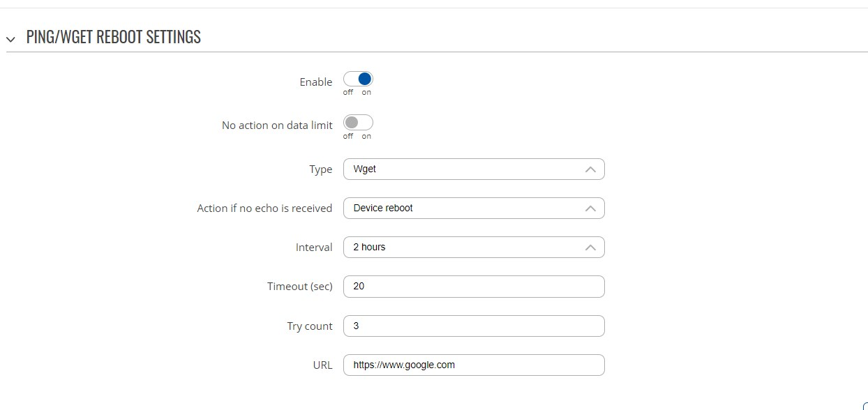The image size is (868, 410).
Task: Click the PING/WGET REBOOT SETTINGS heading
Action: click(x=114, y=37)
